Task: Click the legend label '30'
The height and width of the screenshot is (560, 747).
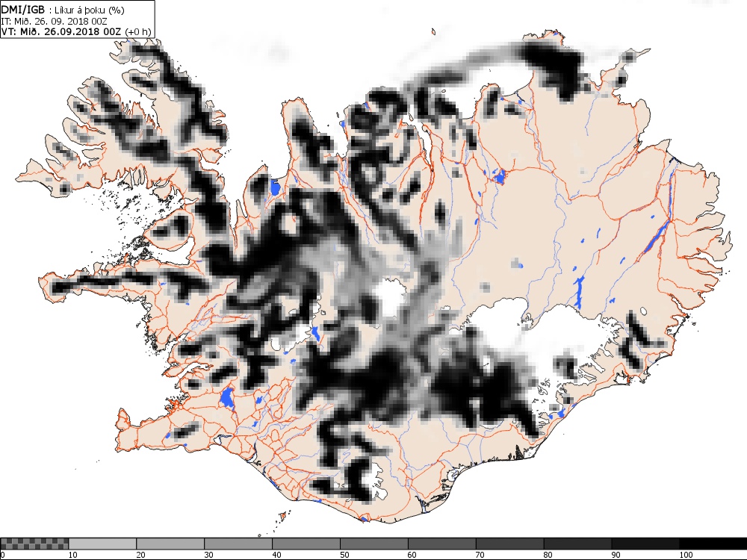Action: [x=208, y=555]
